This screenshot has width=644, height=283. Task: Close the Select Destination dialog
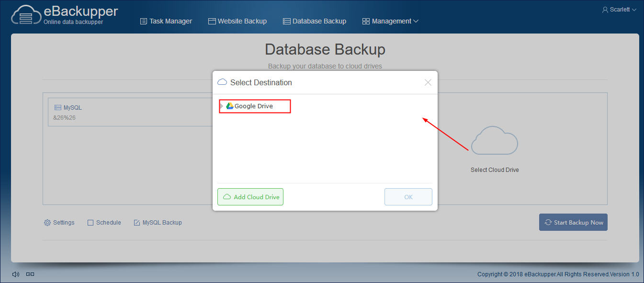(x=428, y=82)
